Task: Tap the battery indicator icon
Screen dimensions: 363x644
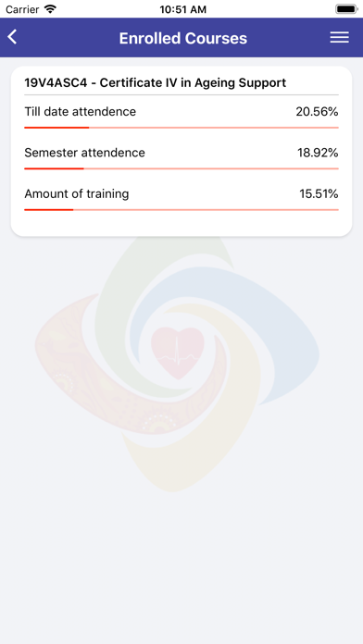Action: pos(346,9)
